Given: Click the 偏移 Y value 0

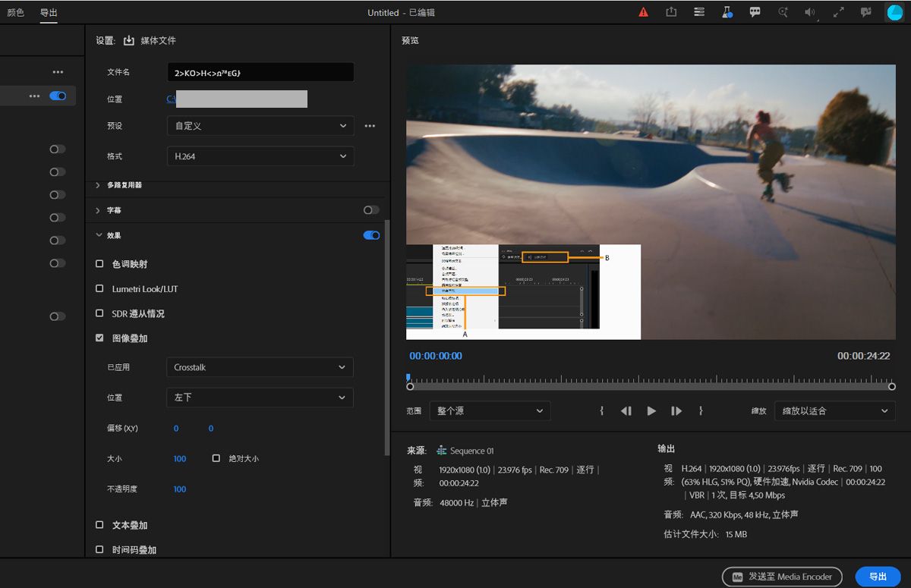Looking at the screenshot, I should pos(211,429).
